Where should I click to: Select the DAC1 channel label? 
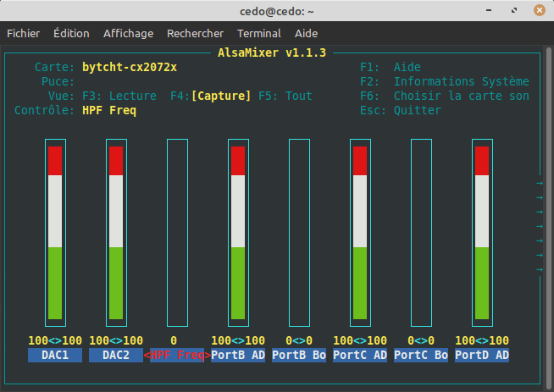pos(55,355)
